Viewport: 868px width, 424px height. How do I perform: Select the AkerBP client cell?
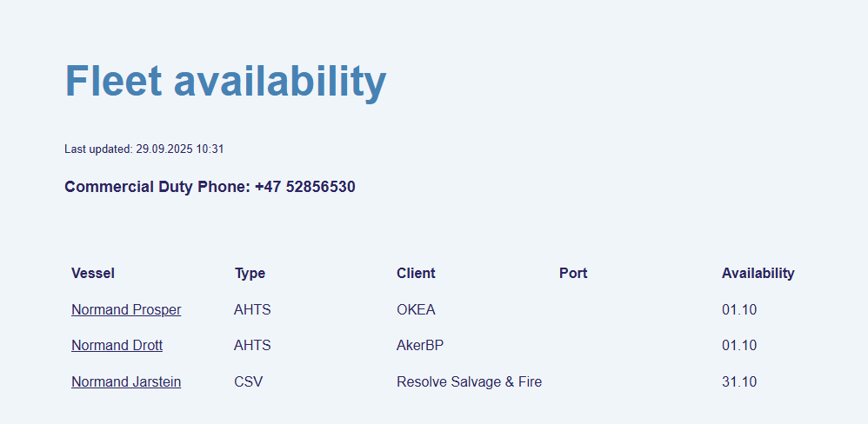[x=420, y=345]
